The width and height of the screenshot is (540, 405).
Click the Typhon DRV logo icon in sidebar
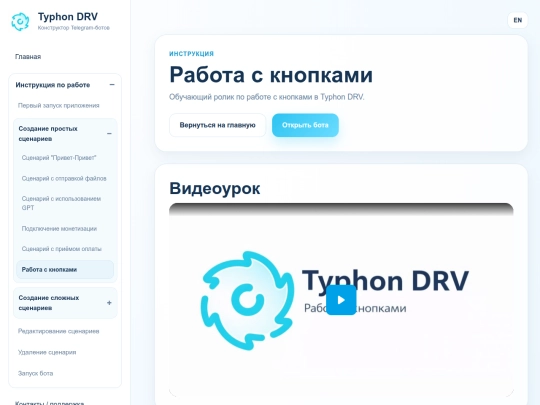20,21
